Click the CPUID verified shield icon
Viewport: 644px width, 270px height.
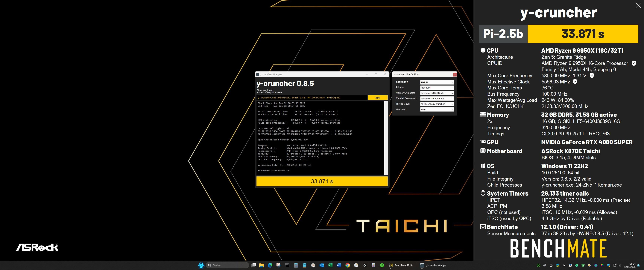point(634,63)
